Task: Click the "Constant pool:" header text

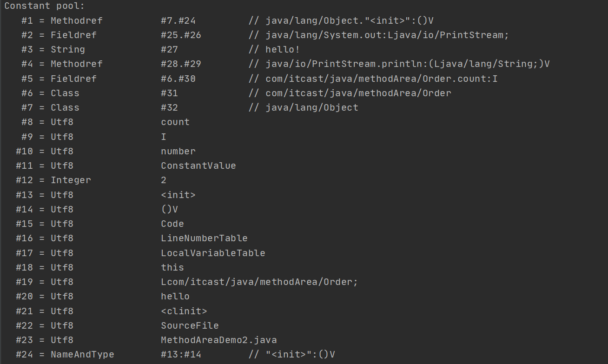Action: 45,6
